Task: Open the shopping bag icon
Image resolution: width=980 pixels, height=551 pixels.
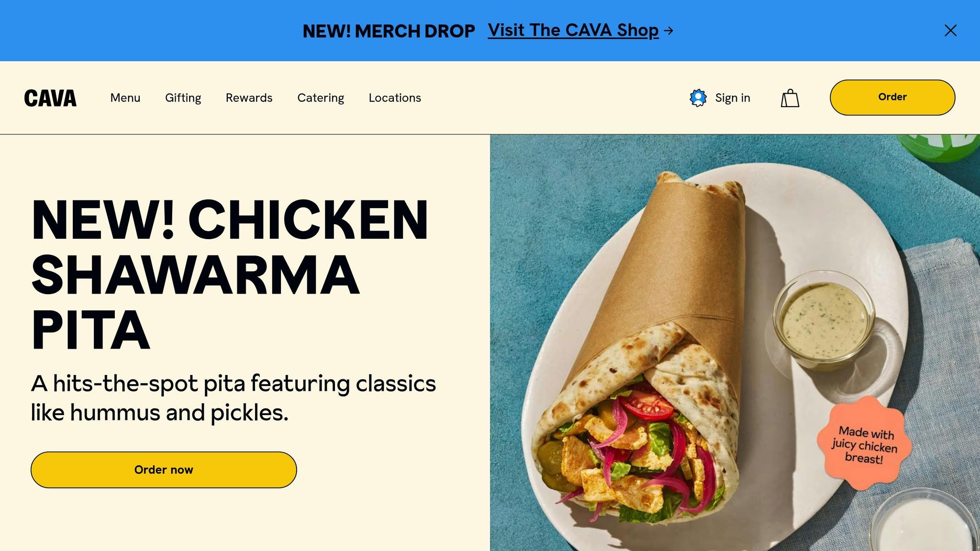Action: point(790,98)
